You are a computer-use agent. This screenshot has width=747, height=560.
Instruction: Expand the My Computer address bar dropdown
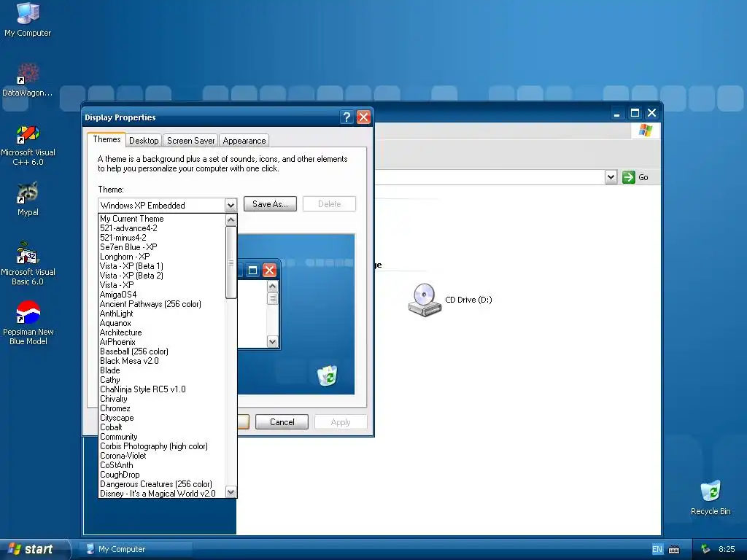[x=611, y=177]
